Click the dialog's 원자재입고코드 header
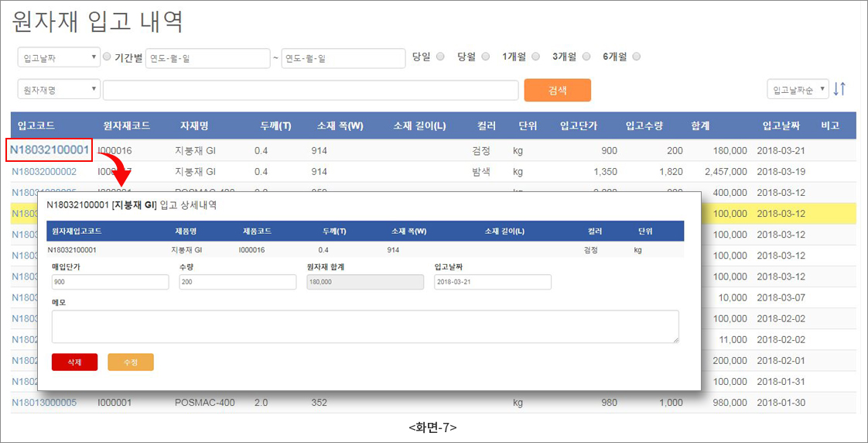This screenshot has width=868, height=443. pyautogui.click(x=77, y=231)
